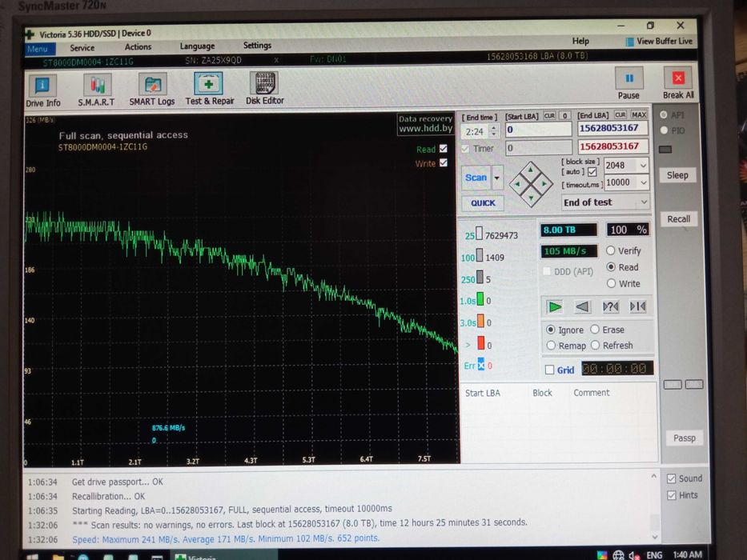This screenshot has height=560, width=747.
Task: Click the www.hdd.by link
Action: [425, 129]
